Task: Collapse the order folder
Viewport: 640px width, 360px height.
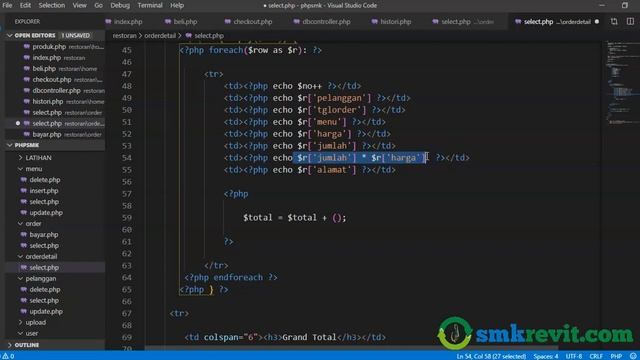Action: [20, 224]
